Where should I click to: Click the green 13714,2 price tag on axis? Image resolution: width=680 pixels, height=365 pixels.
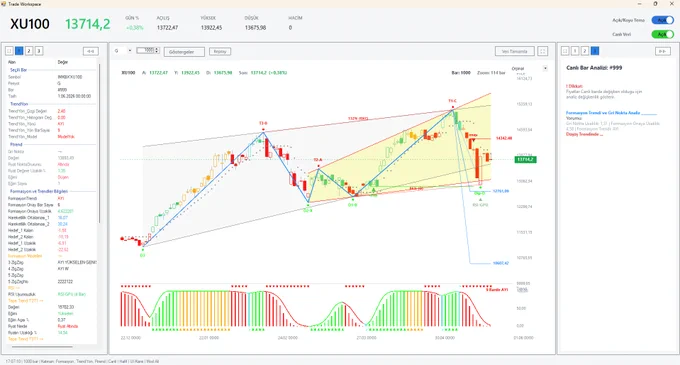525,160
